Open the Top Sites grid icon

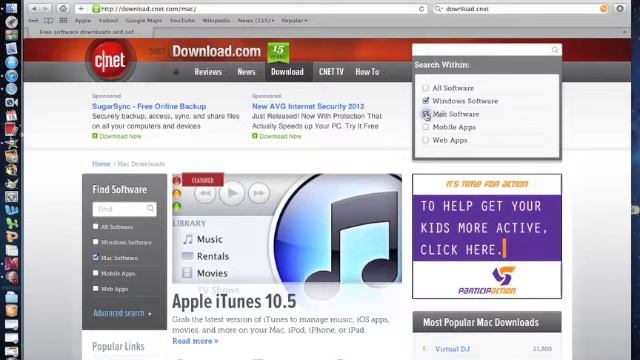(63, 20)
